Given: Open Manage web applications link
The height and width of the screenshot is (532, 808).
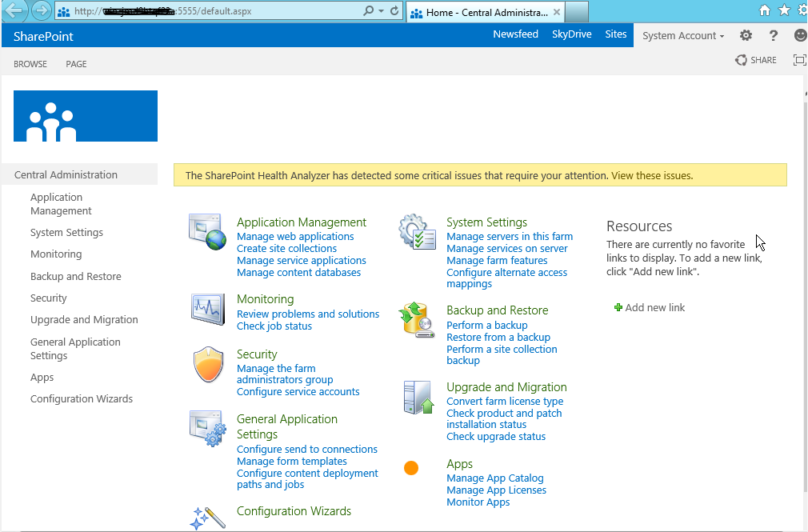Looking at the screenshot, I should click(x=295, y=236).
